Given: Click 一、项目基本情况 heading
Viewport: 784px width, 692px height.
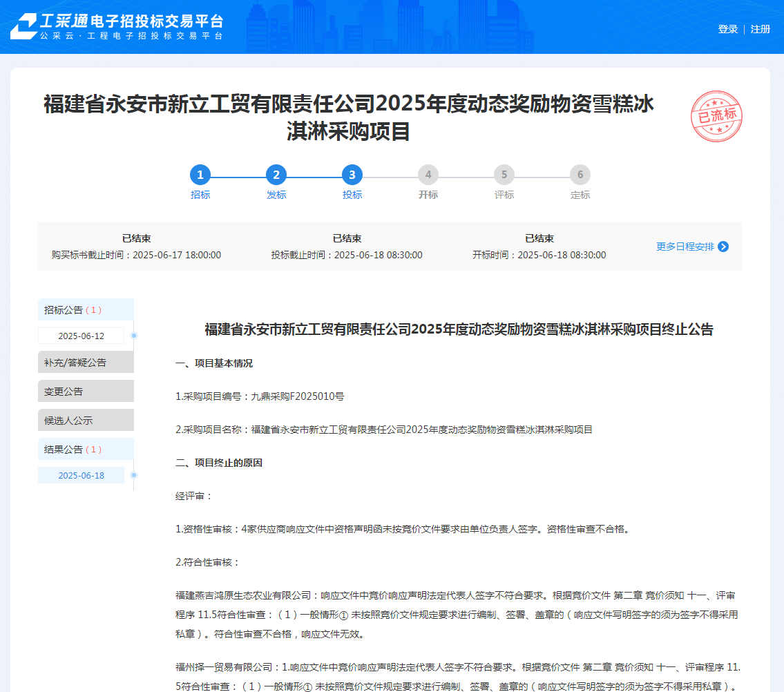Looking at the screenshot, I should pyautogui.click(x=214, y=363).
